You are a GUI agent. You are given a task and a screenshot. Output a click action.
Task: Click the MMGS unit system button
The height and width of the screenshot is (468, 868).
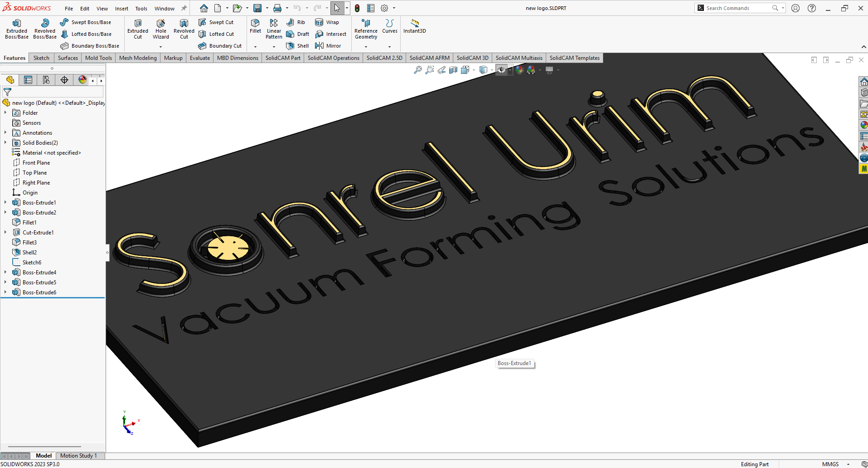point(830,464)
